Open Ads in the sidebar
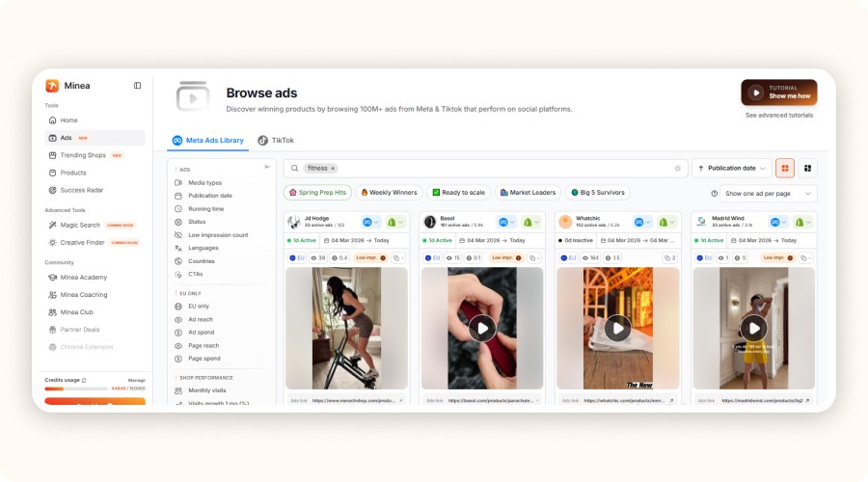Screen dimensions: 868x482 pos(95,138)
